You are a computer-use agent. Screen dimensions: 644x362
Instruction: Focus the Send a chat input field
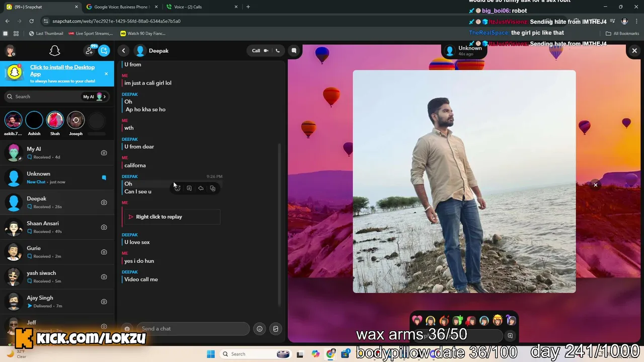[x=192, y=329]
